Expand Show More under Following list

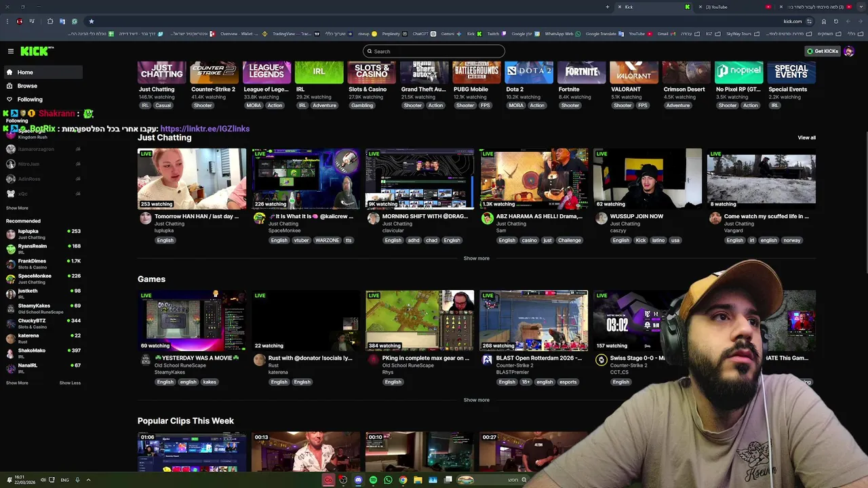17,208
